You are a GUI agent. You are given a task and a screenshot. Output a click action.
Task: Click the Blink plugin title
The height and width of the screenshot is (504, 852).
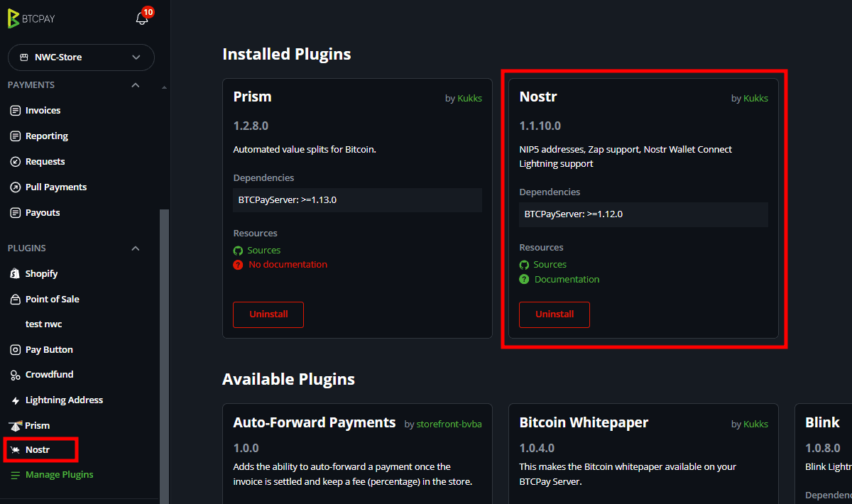(x=823, y=422)
